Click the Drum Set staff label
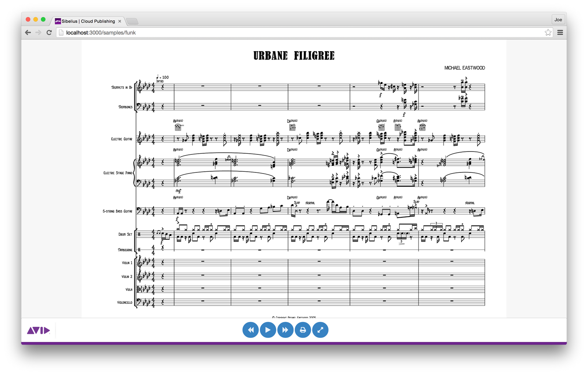The width and height of the screenshot is (588, 375). click(125, 234)
